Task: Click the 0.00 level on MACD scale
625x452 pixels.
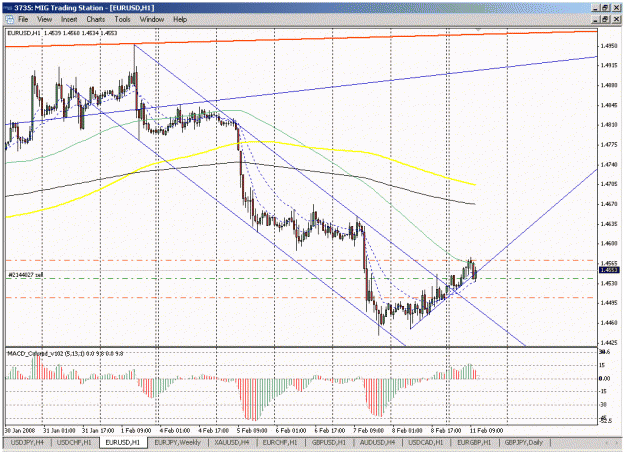Action: [605, 379]
